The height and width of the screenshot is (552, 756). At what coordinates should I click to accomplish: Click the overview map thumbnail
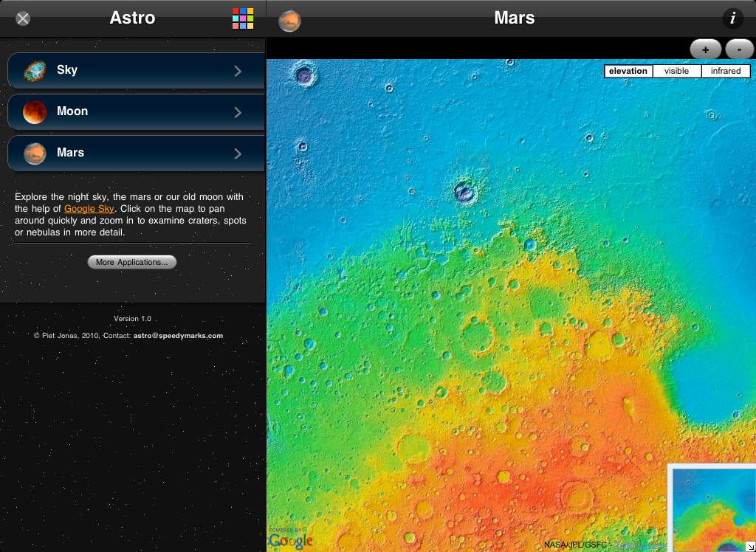tap(713, 509)
